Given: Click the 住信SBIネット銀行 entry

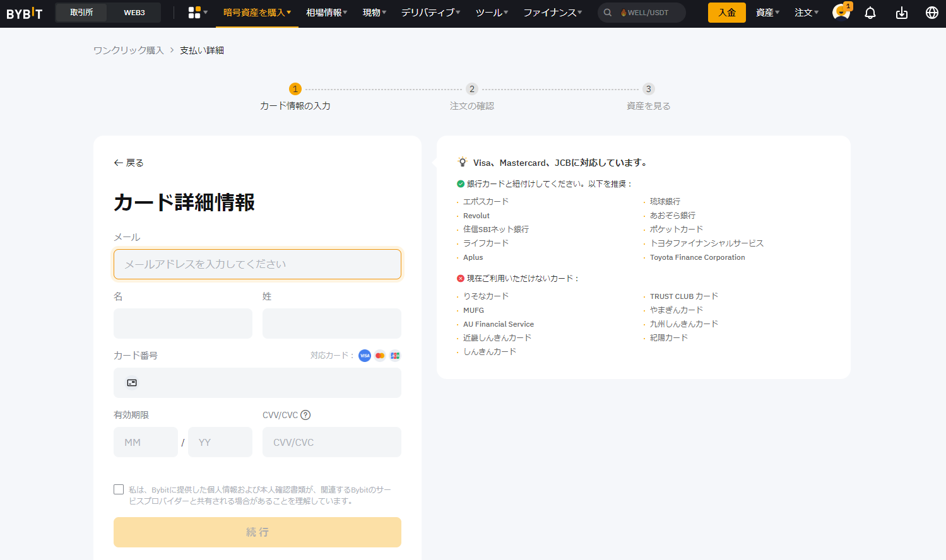Looking at the screenshot, I should [496, 230].
